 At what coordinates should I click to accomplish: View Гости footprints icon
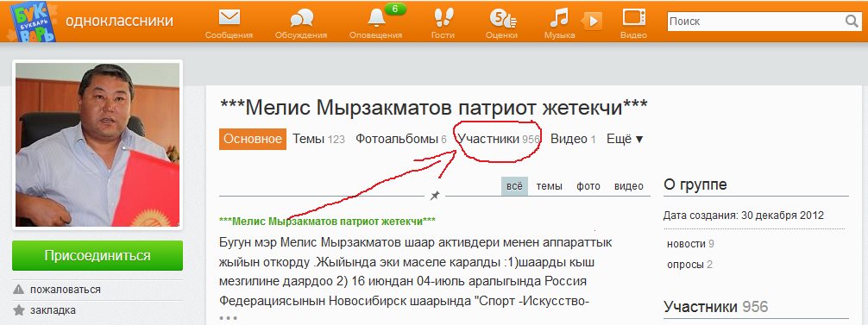443,18
